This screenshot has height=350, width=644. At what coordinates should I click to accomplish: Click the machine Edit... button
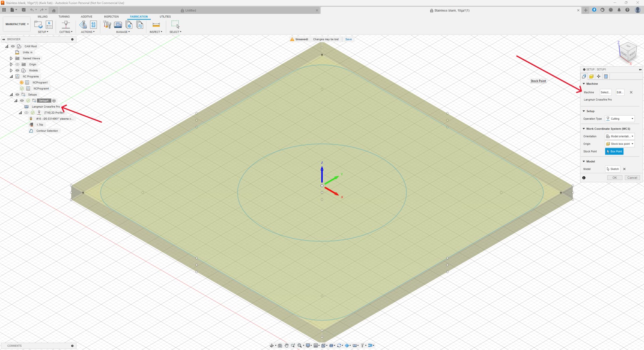click(x=620, y=92)
